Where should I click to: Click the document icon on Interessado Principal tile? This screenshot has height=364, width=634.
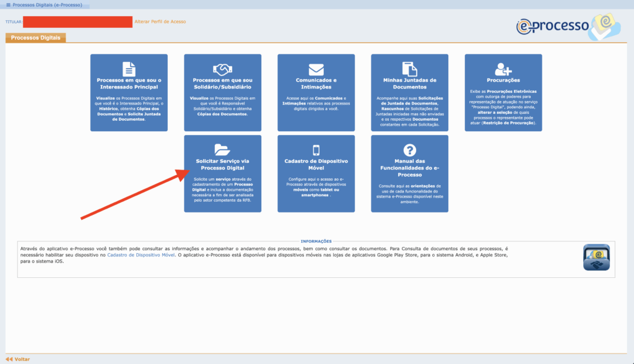coord(129,69)
